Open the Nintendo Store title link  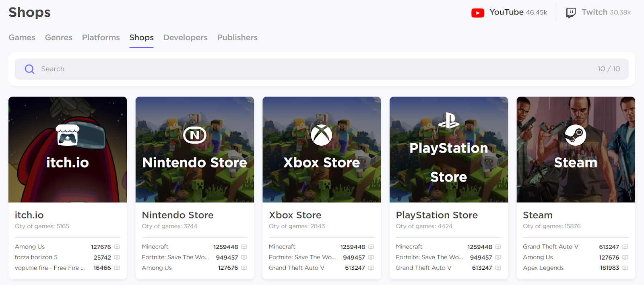pyautogui.click(x=178, y=215)
